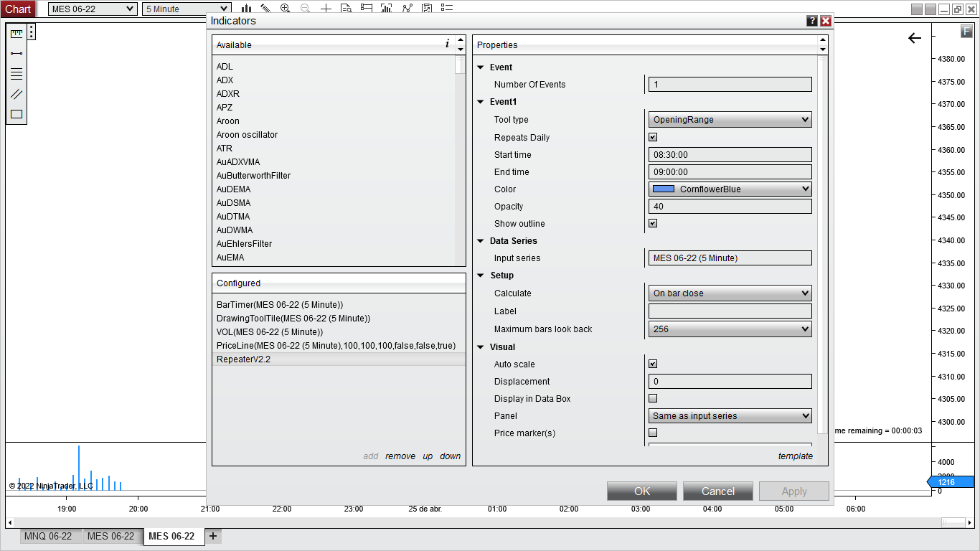Collapse the Event1 section
The image size is (980, 551).
tap(481, 102)
